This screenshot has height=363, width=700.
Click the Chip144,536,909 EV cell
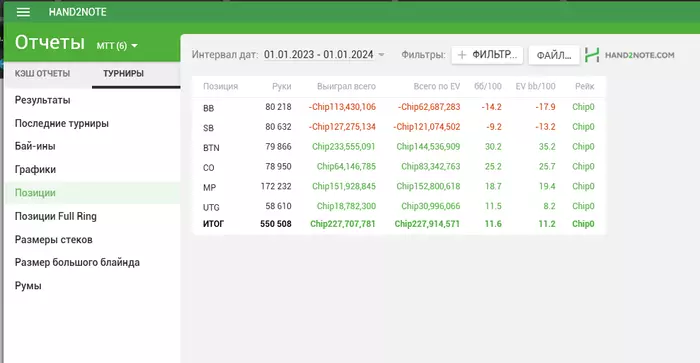428,146
